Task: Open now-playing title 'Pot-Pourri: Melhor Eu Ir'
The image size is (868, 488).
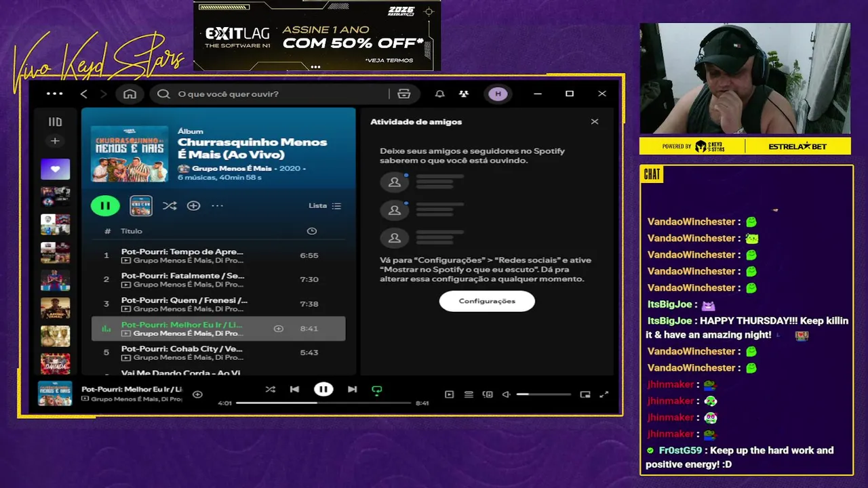Action: pos(132,389)
